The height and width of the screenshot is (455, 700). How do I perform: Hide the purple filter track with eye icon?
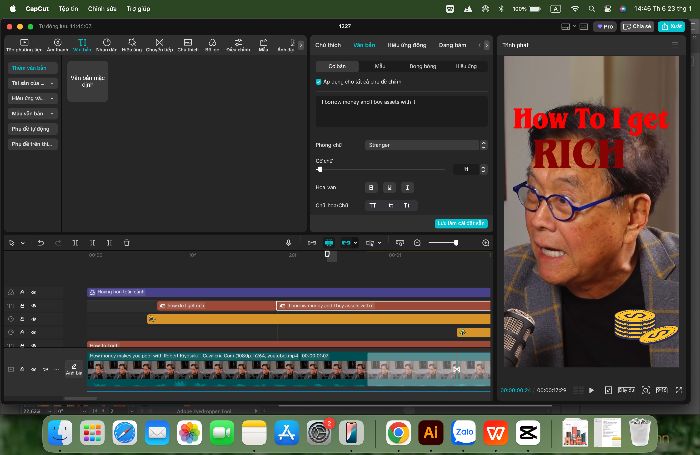click(x=33, y=292)
